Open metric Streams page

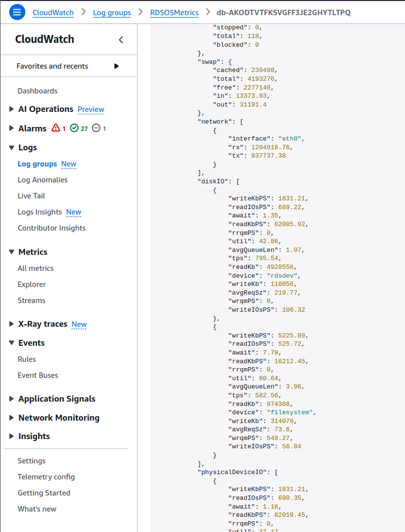point(31,300)
